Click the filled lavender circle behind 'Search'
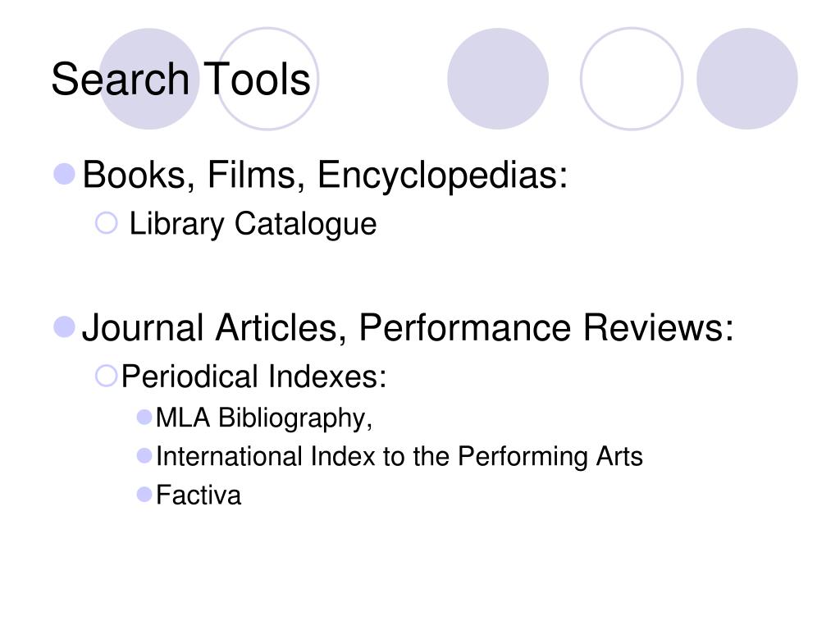 (x=149, y=79)
